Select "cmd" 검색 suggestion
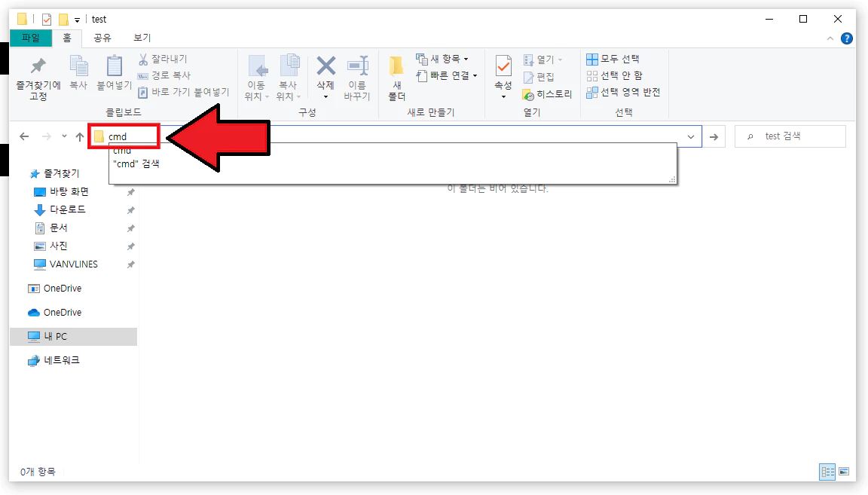This screenshot has width=868, height=495. [x=136, y=164]
